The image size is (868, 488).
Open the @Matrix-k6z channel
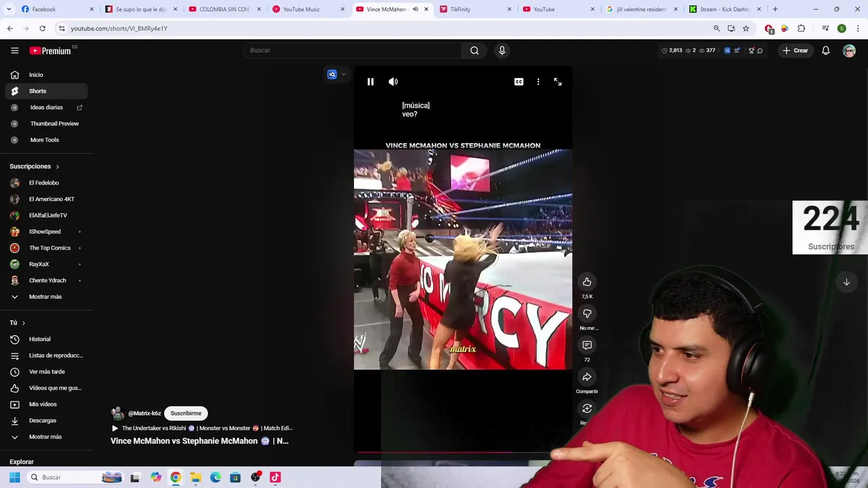(144, 413)
